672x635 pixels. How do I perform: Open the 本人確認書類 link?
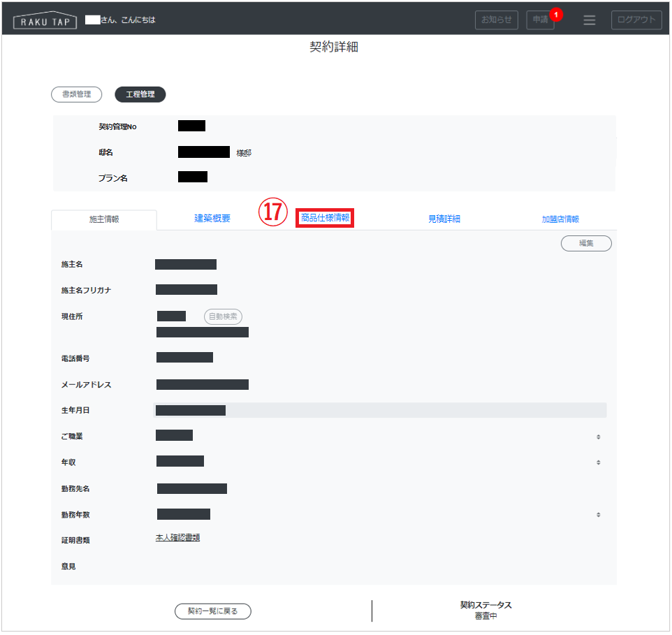[177, 538]
